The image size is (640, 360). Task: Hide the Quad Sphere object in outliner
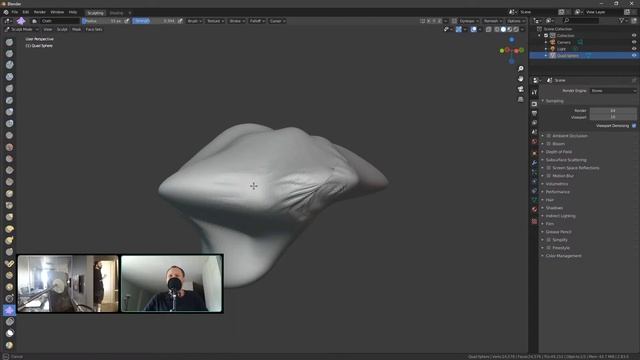click(634, 56)
